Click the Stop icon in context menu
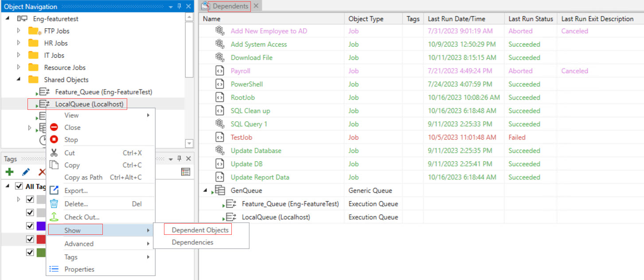 (x=54, y=140)
